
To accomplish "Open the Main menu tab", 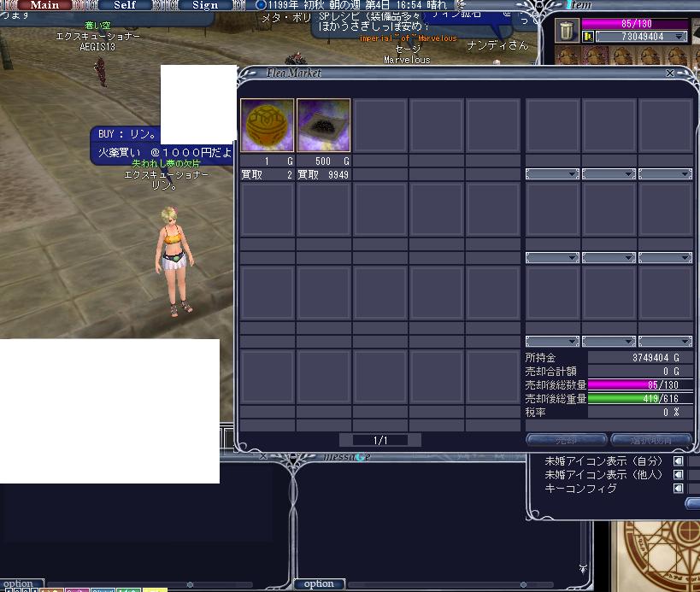I will tap(44, 5).
